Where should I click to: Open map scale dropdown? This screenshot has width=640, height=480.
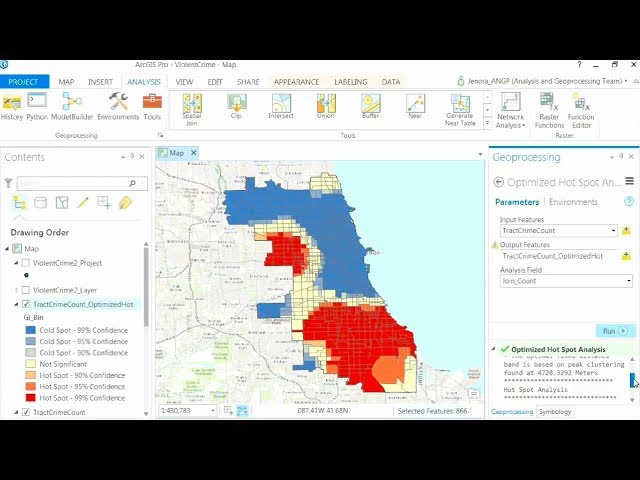click(213, 411)
